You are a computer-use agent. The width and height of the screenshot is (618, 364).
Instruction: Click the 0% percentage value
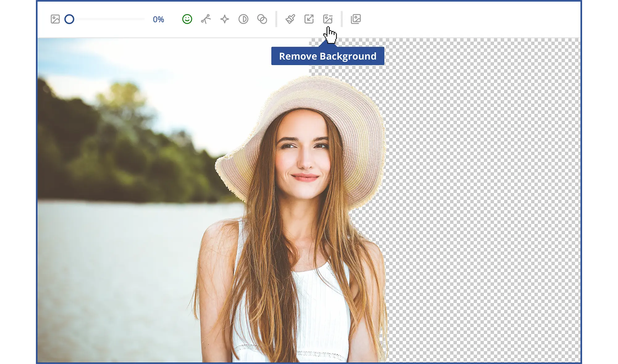point(158,19)
